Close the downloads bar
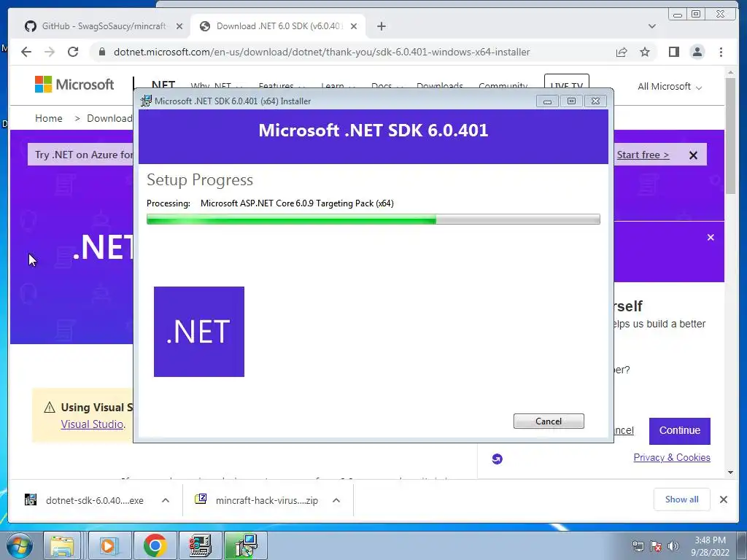Image resolution: width=747 pixels, height=560 pixels. [723, 499]
